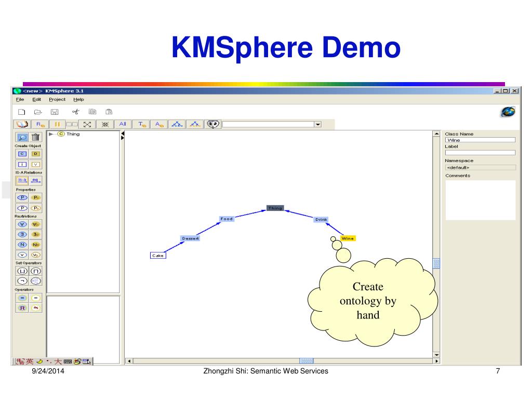Select the yellow filled P property tool
Screen dimensions: 532x399
click(x=36, y=197)
